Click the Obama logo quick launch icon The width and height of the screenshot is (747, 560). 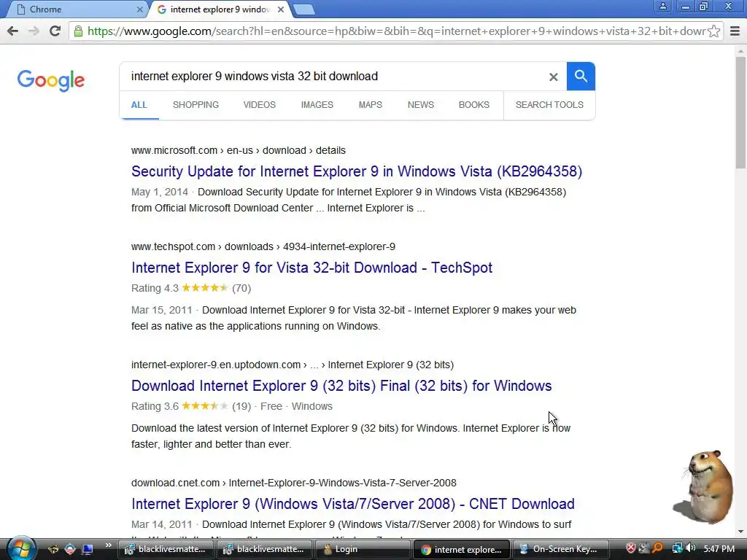point(70,549)
